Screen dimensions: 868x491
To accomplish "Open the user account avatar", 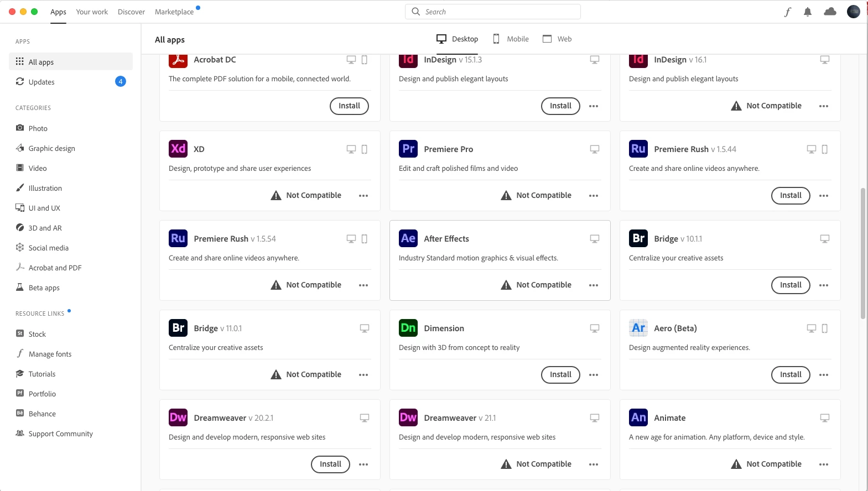I will click(854, 12).
